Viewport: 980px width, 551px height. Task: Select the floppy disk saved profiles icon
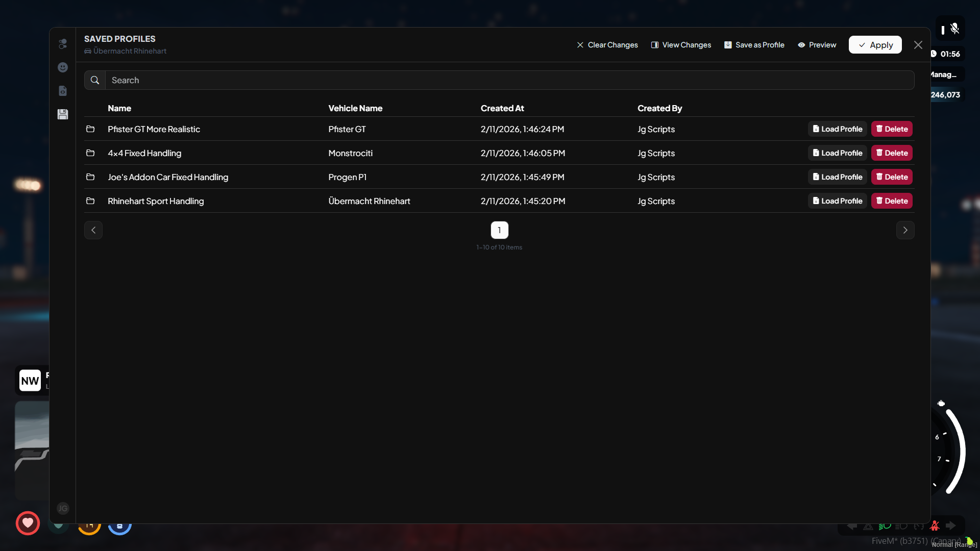[63, 114]
